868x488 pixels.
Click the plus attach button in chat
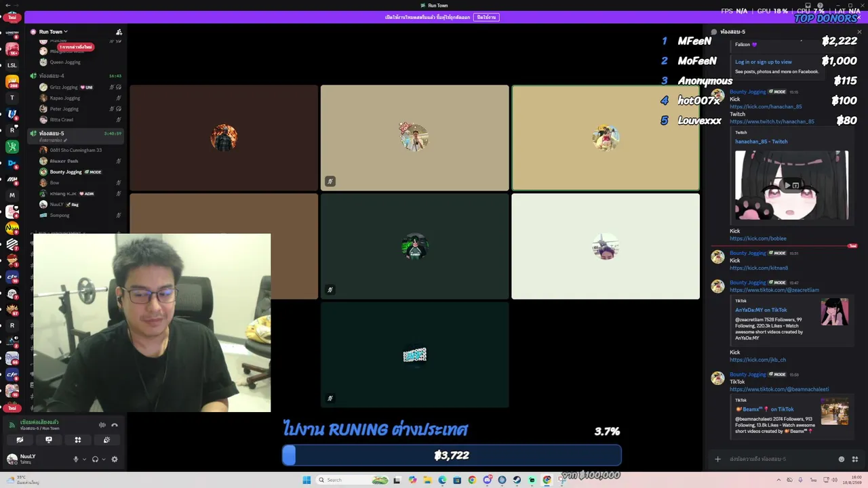point(717,459)
